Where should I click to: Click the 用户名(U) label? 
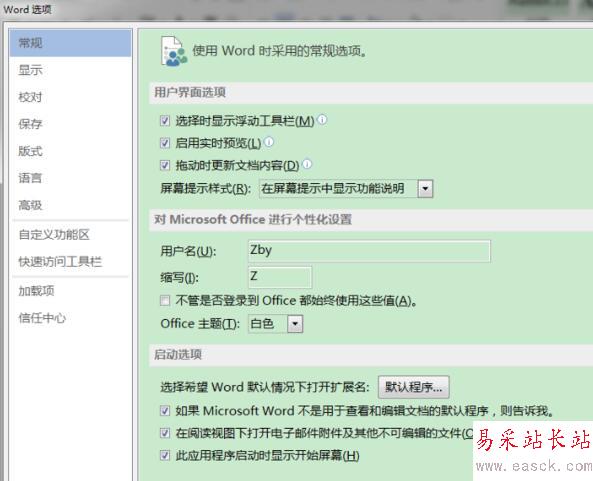tap(188, 251)
